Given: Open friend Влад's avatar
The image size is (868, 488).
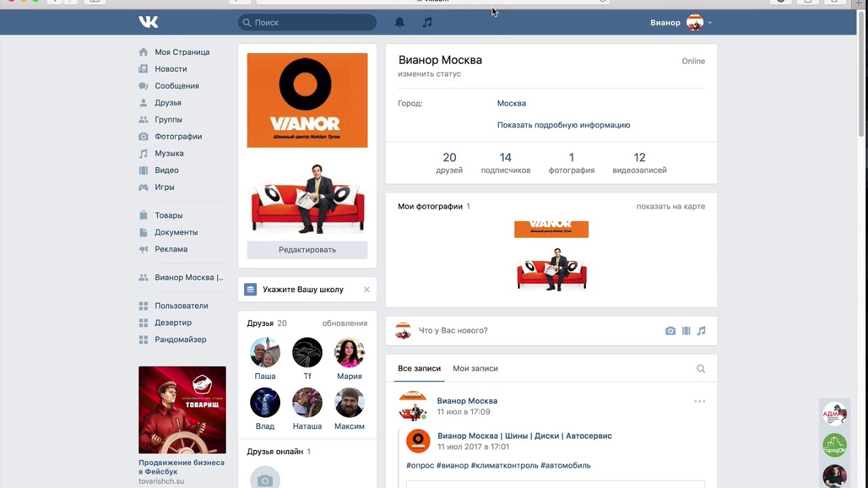Looking at the screenshot, I should [265, 403].
